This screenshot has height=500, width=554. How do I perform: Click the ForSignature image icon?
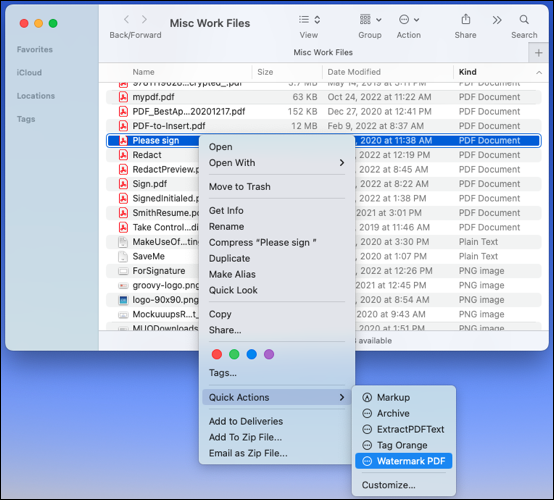coord(123,271)
